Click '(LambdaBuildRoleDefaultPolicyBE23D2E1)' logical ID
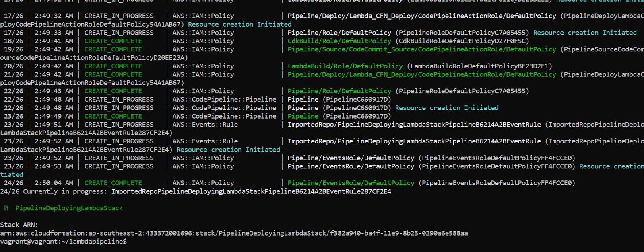This screenshot has height=252, width=644. (x=479, y=66)
